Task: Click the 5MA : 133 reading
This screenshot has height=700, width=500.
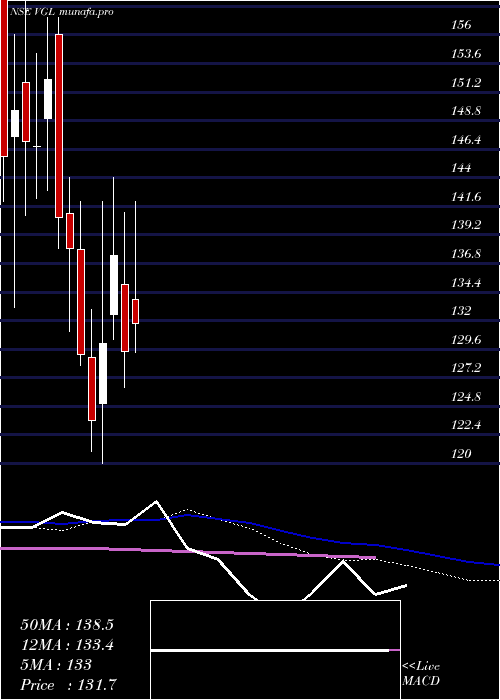Action: pos(56,665)
